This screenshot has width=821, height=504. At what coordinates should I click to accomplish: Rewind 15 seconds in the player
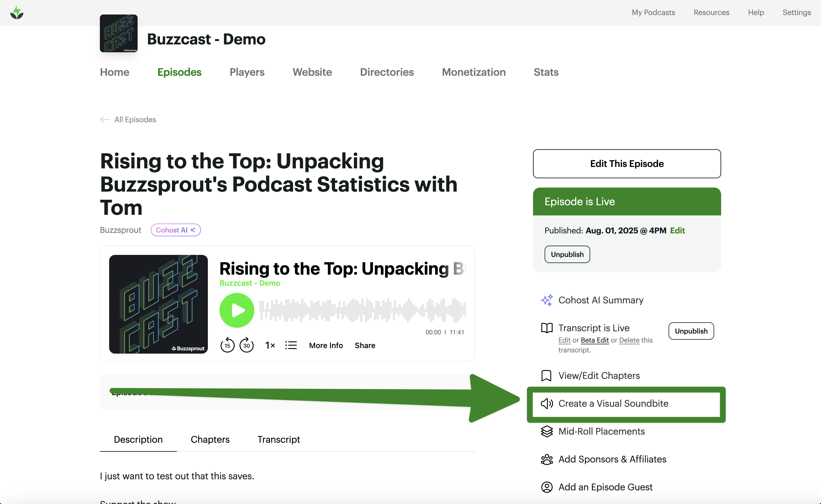227,345
